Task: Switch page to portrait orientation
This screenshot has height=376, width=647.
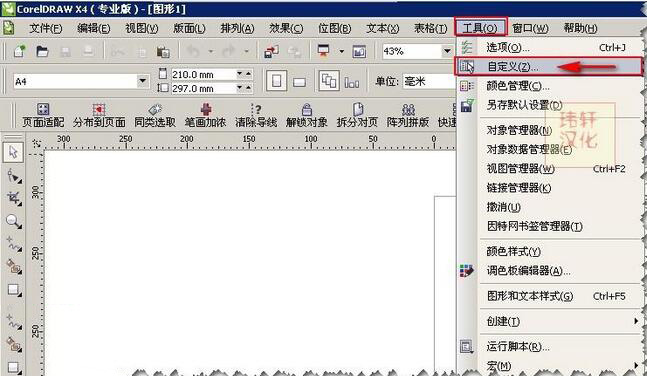Action: pos(276,80)
